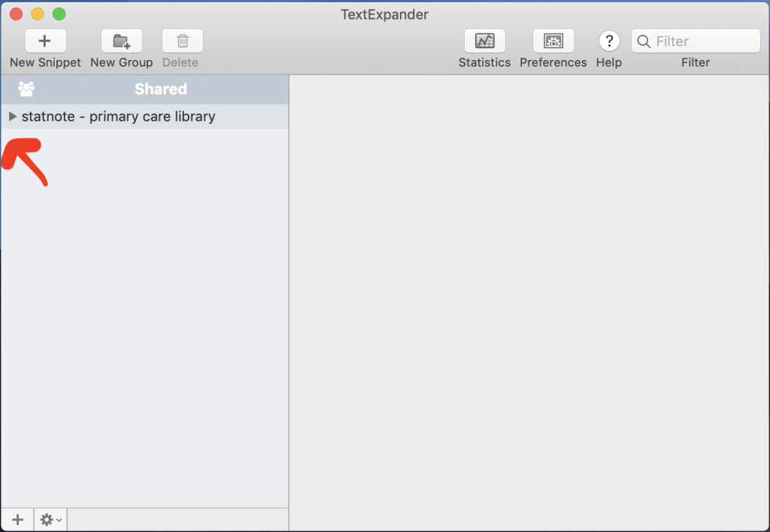The width and height of the screenshot is (770, 532).
Task: Open the gear actions menu at bottom
Action: 50,519
